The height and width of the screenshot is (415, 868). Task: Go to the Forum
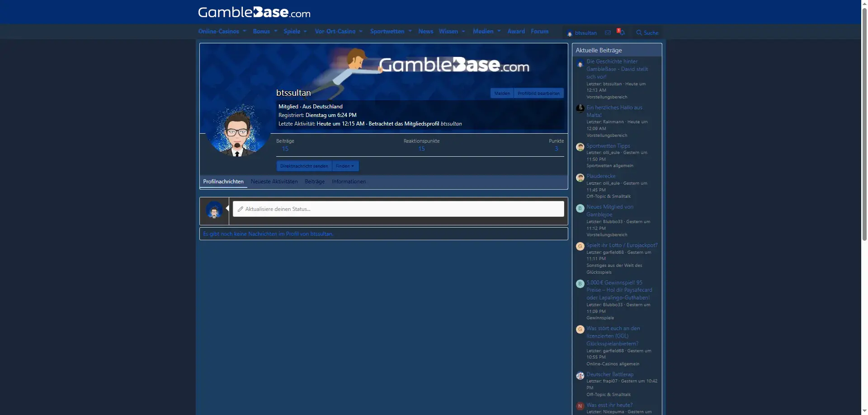540,31
